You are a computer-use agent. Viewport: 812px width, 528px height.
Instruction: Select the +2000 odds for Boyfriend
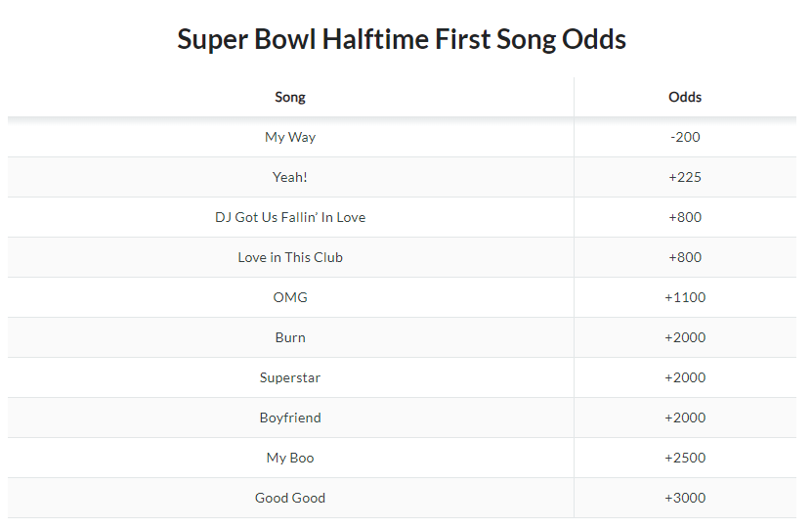685,418
